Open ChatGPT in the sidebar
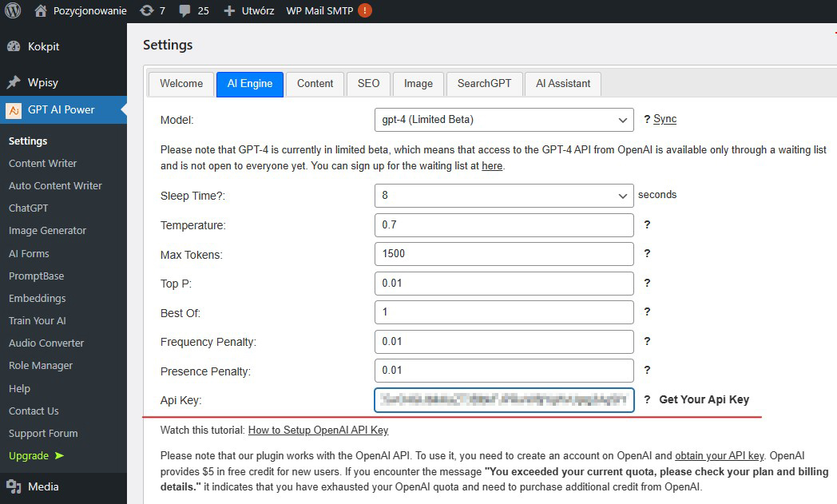 coord(28,208)
